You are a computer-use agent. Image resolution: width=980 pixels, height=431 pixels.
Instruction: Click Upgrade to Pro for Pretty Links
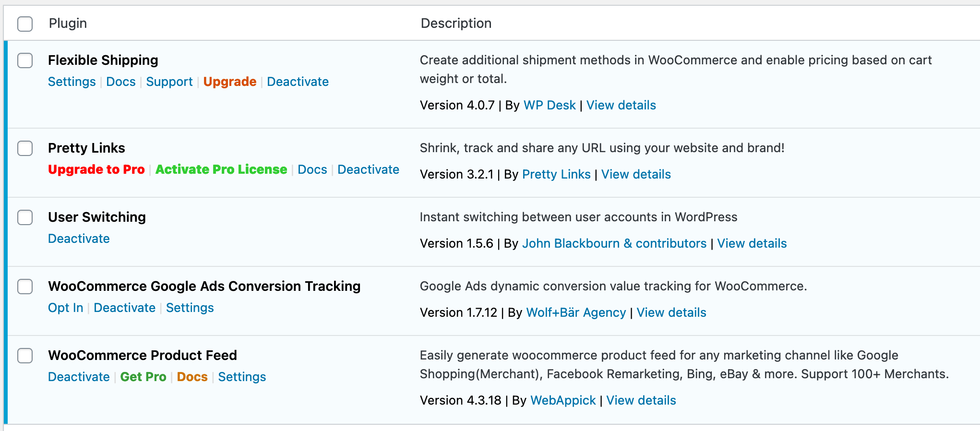96,169
